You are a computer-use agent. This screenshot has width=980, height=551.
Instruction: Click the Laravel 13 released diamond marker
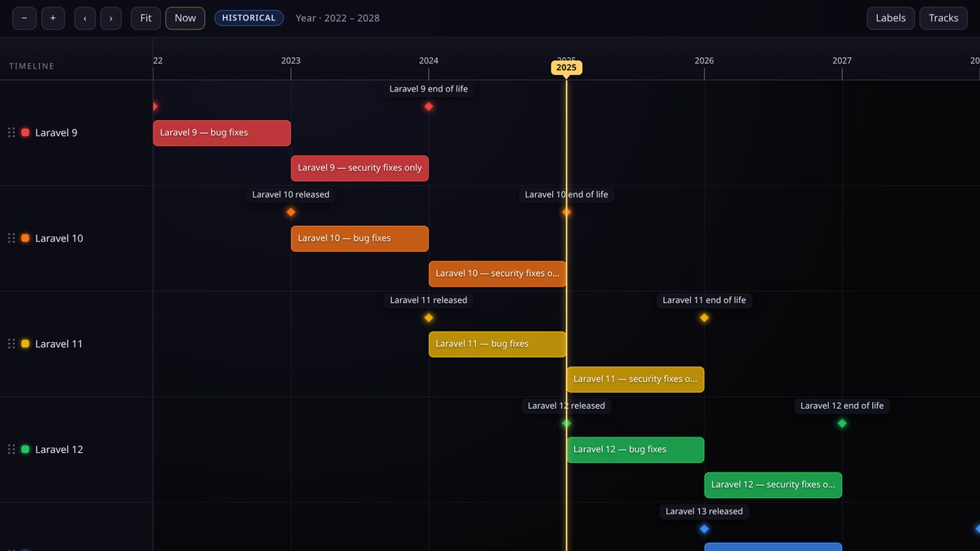click(704, 529)
